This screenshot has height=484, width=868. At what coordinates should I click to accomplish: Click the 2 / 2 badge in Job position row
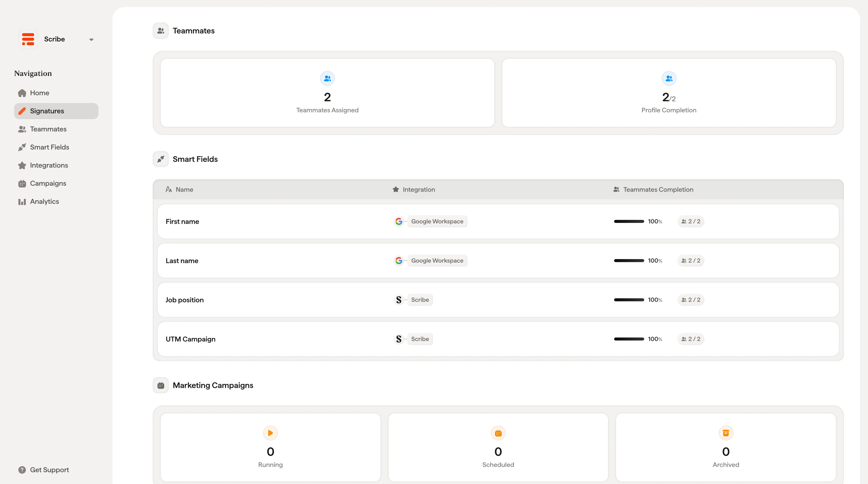click(x=691, y=300)
